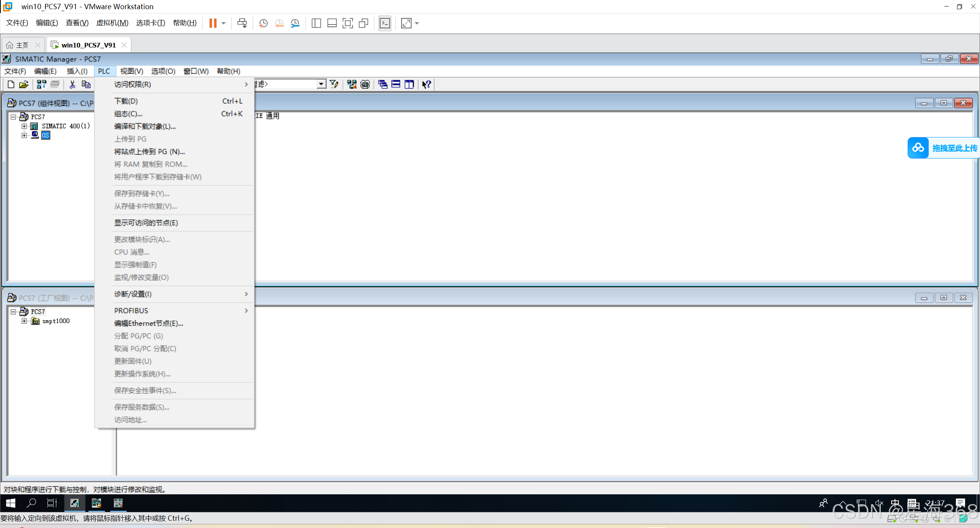This screenshot has width=980, height=528.
Task: Click the Configure network toolbar icon
Action: [351, 84]
